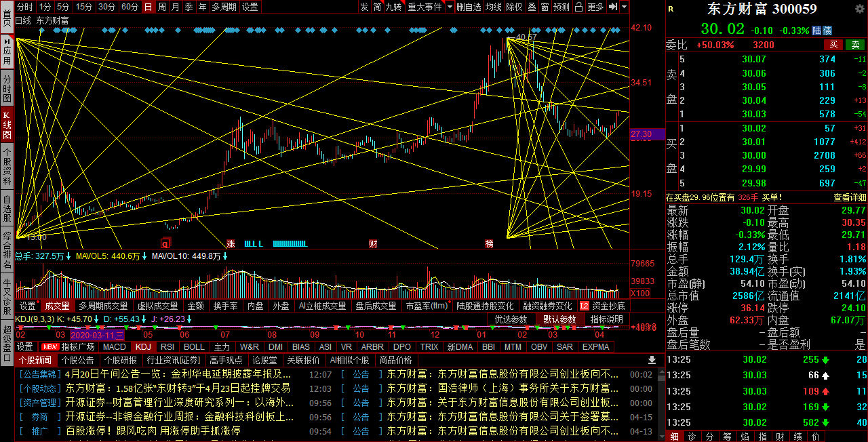Image resolution: width=868 pixels, height=442 pixels.
Task: Select the 60分 period
Action: point(130,7)
